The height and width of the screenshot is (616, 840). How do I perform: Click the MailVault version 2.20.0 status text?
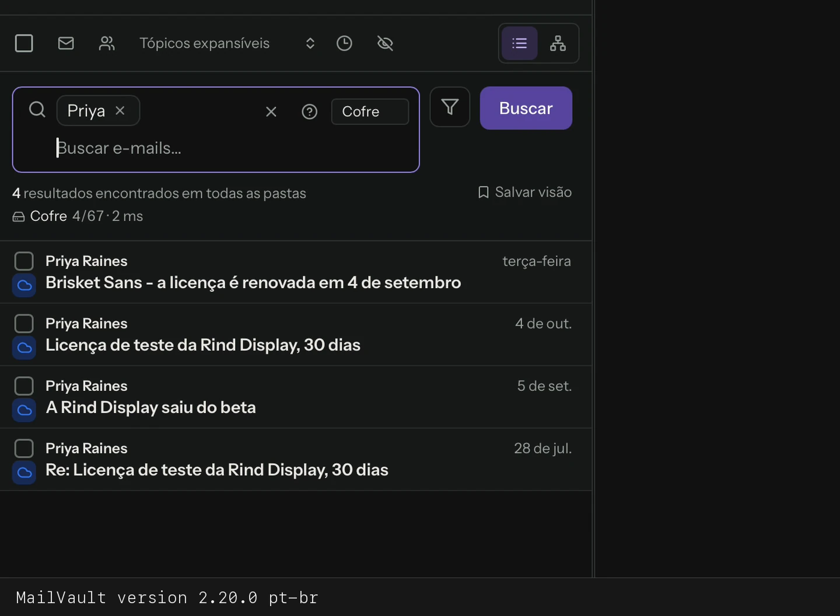click(167, 598)
